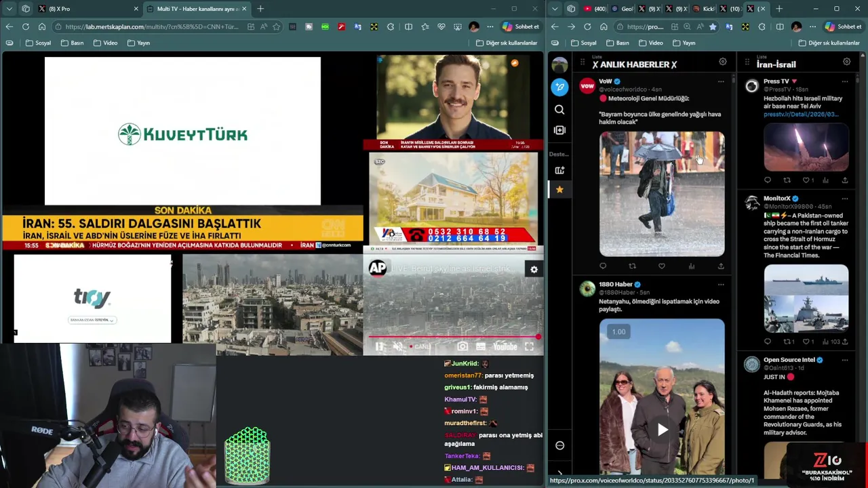Switch to the (8) X Pro tab in left window
The width and height of the screenshot is (868, 488).
tap(88, 9)
